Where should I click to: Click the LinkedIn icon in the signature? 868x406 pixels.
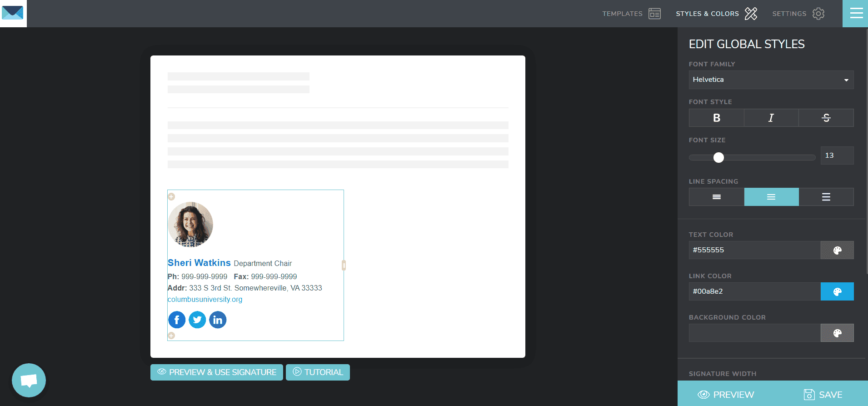point(218,320)
